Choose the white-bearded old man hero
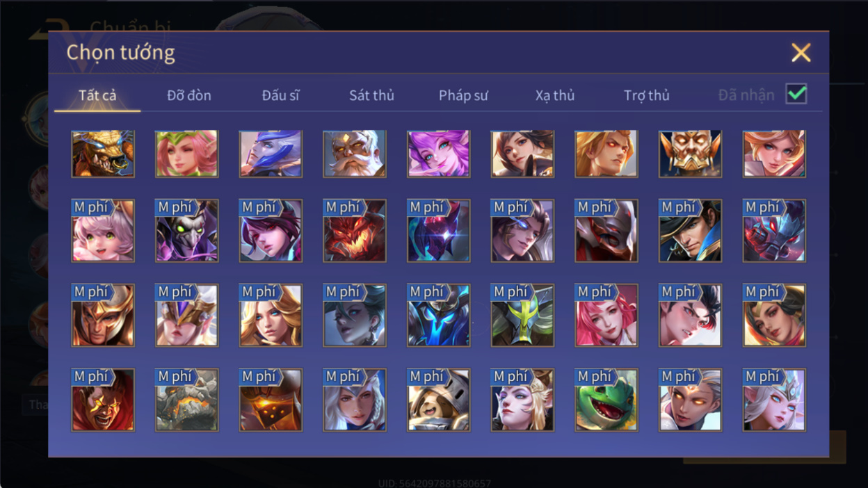Viewport: 868px width, 488px height. (x=355, y=154)
